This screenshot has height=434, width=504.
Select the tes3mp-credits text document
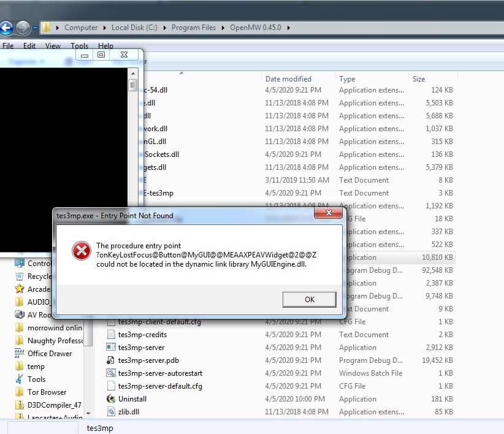click(x=142, y=335)
